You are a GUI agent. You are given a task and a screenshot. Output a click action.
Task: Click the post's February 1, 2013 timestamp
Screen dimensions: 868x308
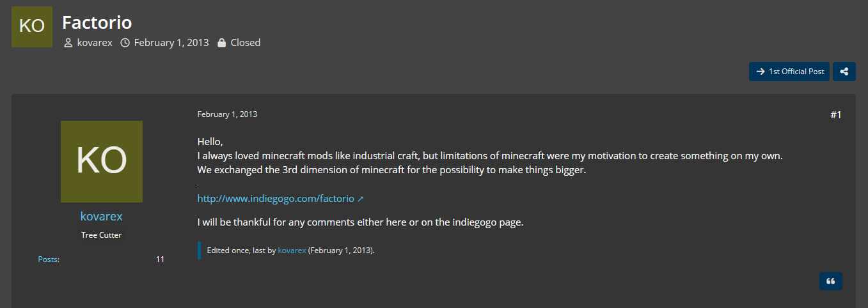tap(227, 114)
